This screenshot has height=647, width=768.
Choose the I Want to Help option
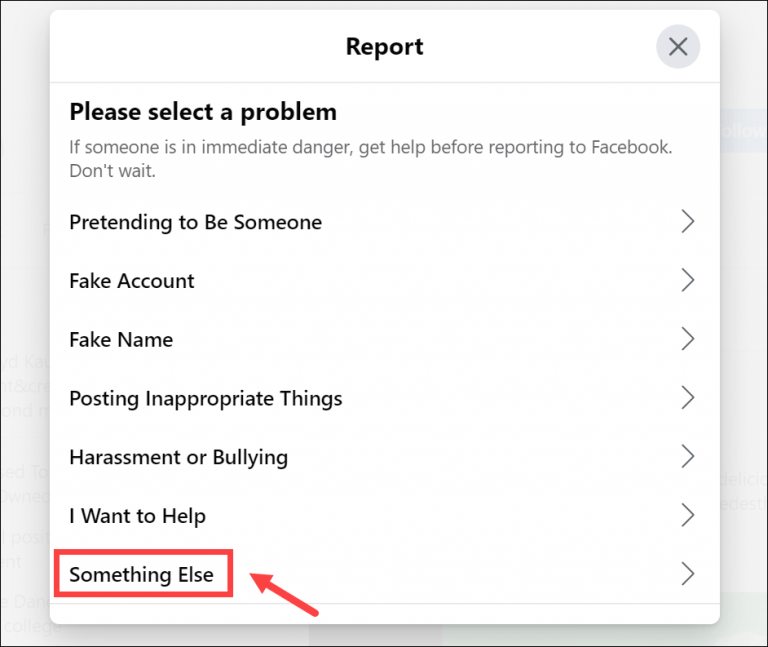click(137, 516)
